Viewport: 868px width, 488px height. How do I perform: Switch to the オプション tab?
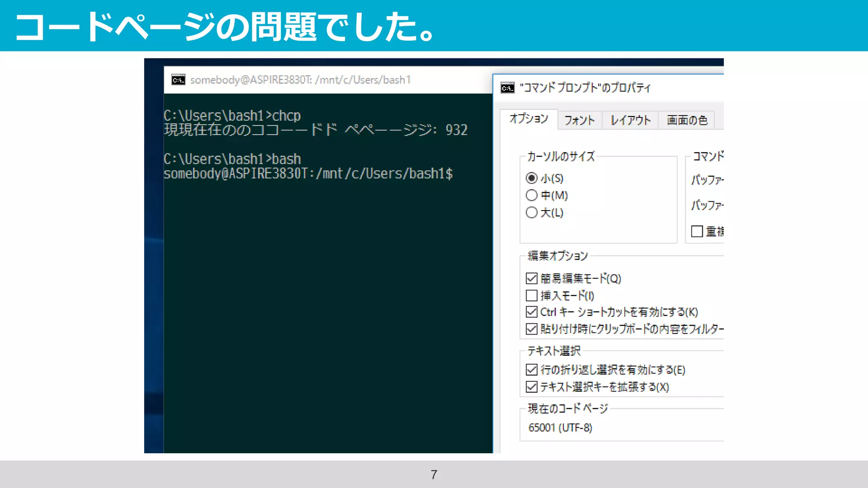point(529,119)
